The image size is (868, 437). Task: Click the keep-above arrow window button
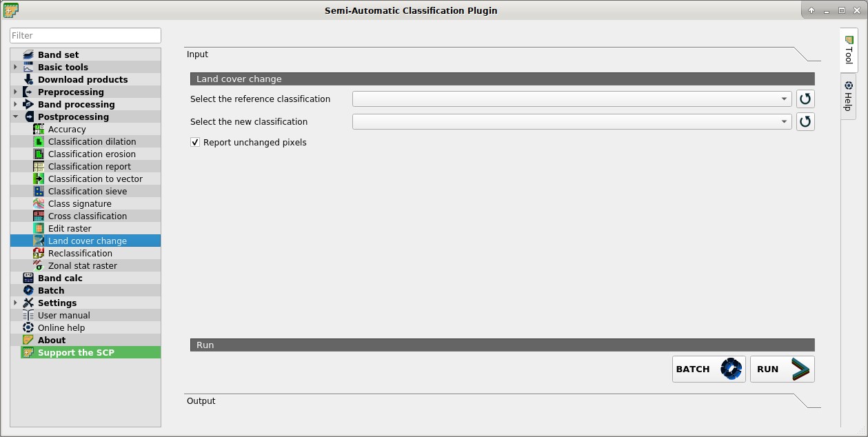[811, 10]
